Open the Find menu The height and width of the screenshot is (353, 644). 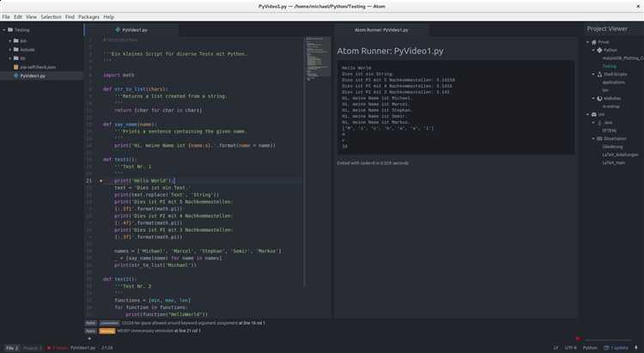[70, 17]
